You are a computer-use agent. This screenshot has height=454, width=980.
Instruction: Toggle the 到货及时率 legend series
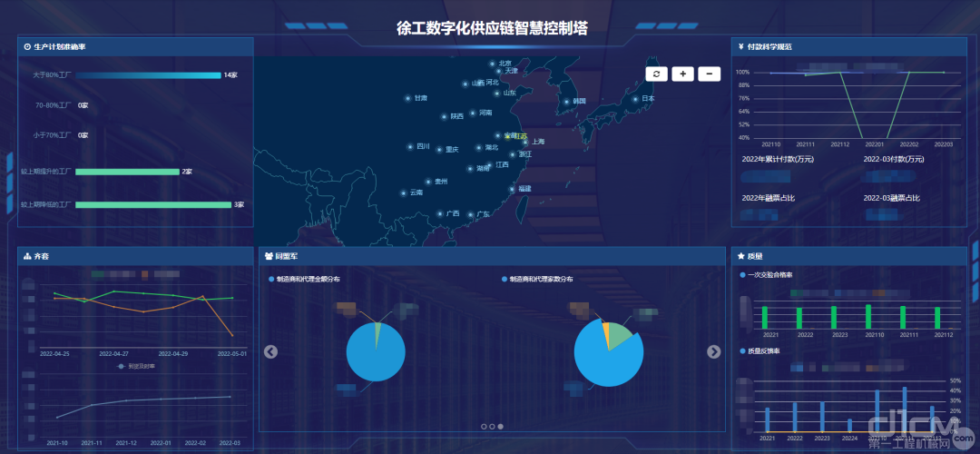point(136,367)
